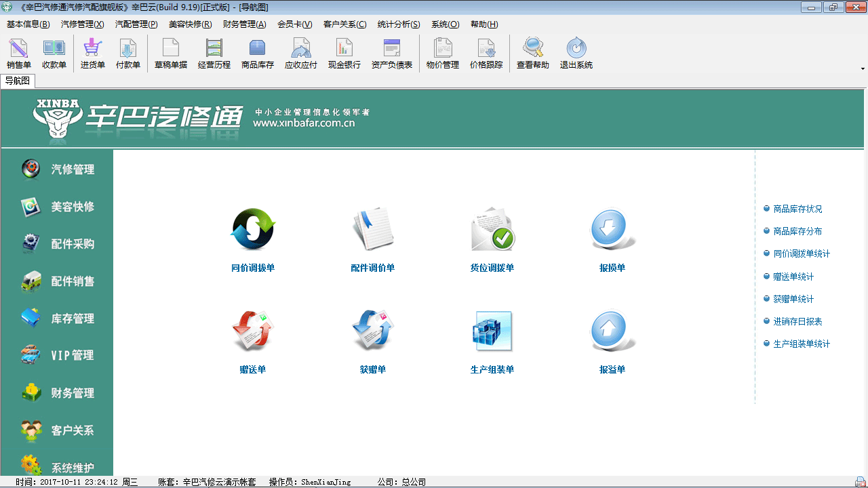868x488 pixels.
Task: Select 汽修管理 in the sidebar
Action: tap(57, 169)
